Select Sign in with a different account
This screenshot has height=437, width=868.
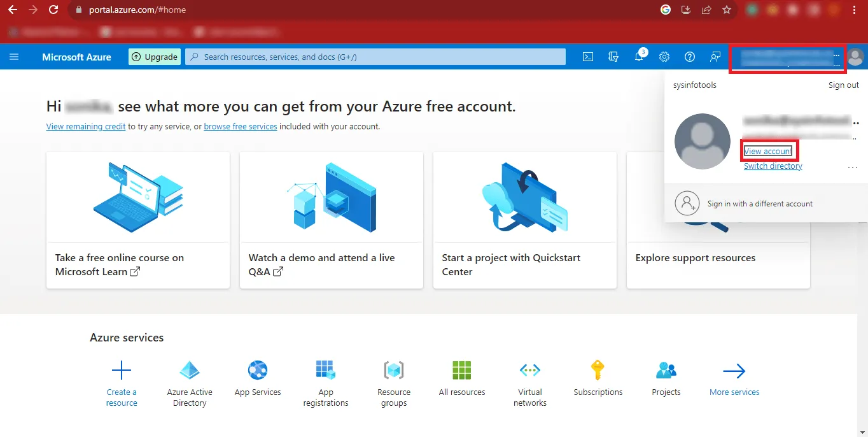[x=760, y=204]
